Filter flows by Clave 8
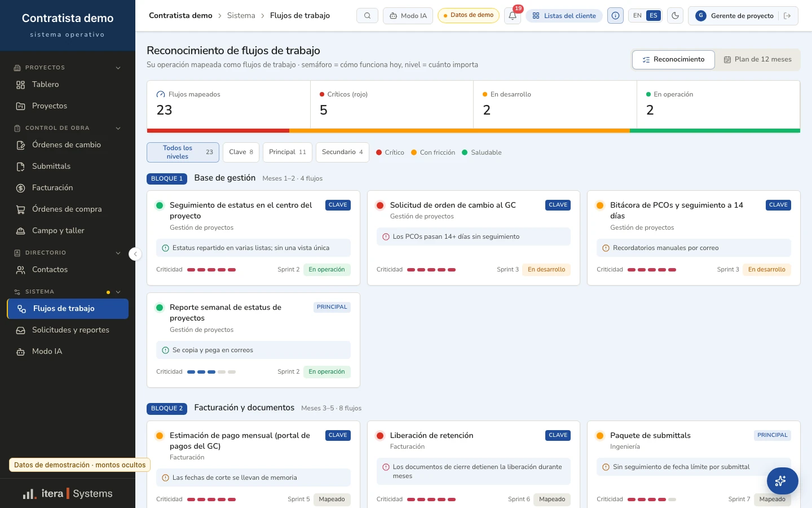Viewport: 812px width, 508px height. [x=241, y=152]
